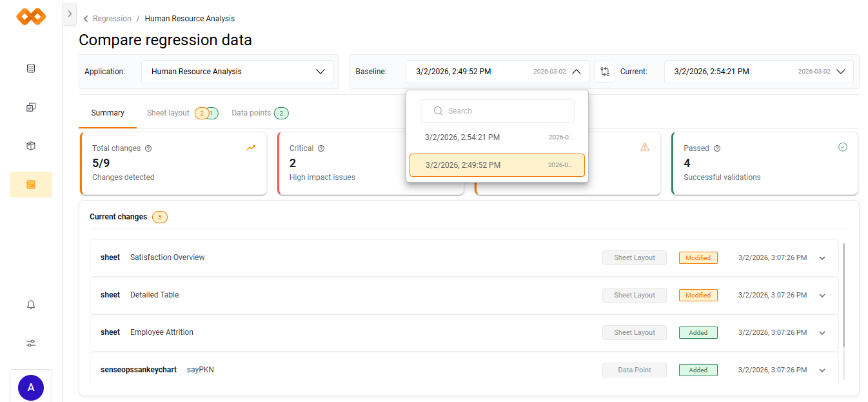Click the Search field in baseline dropdown
868x402 pixels.
[x=497, y=111]
